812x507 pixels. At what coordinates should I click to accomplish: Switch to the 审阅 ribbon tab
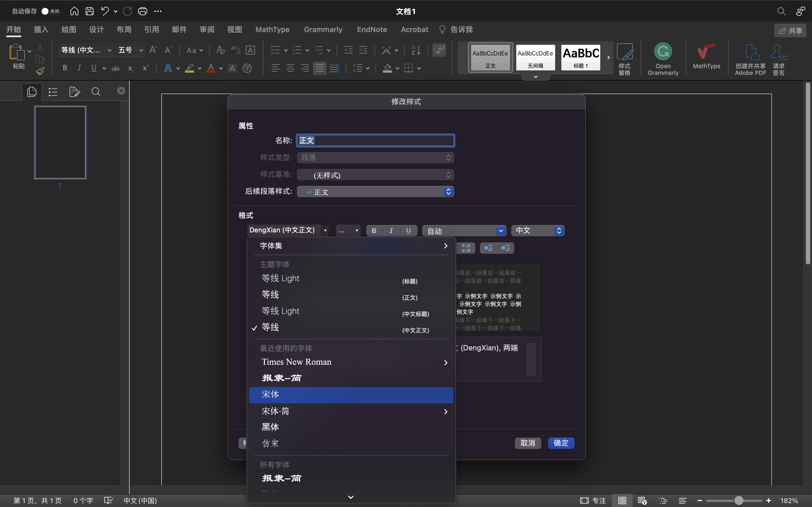[x=207, y=30]
